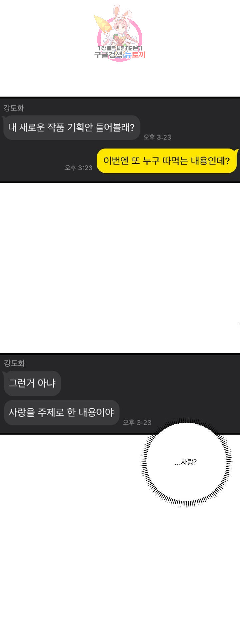Image resolution: width=240 pixels, height=644 pixels.
Task: Tap the second '강도화' sender name
Action: (14, 363)
